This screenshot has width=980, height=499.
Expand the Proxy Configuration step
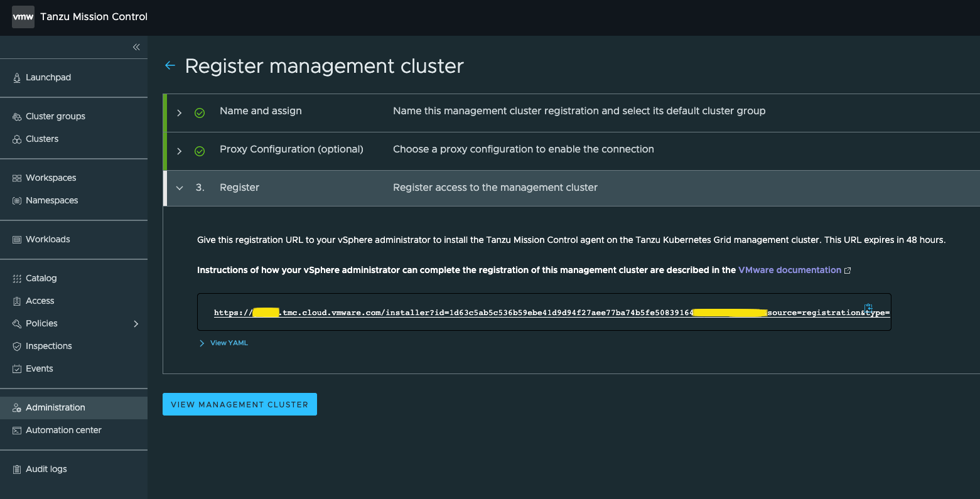point(179,149)
